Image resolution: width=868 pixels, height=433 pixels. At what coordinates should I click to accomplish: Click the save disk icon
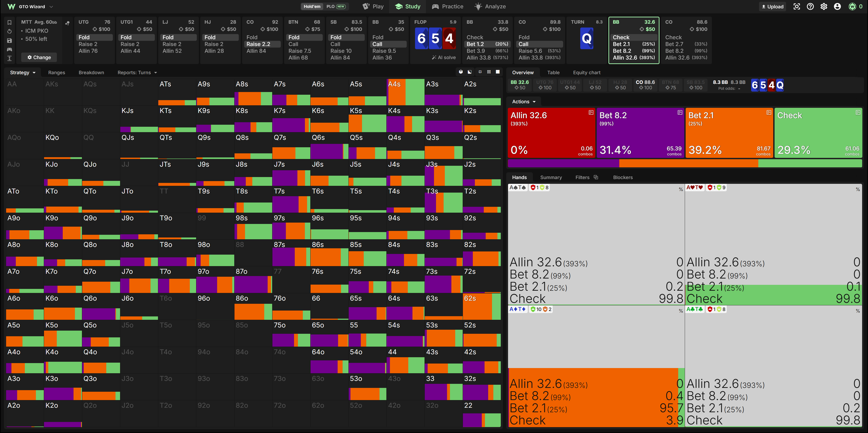click(9, 40)
